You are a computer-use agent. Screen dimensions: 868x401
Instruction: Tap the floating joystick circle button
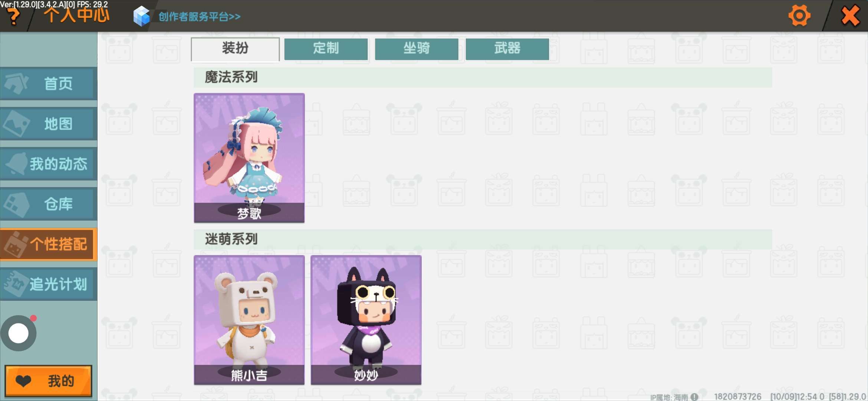[x=19, y=333]
